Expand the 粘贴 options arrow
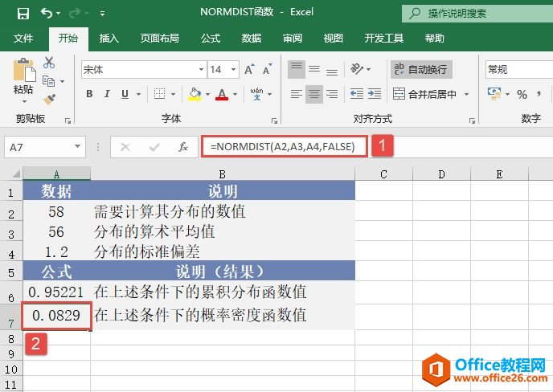The width and height of the screenshot is (553, 392). 24,101
